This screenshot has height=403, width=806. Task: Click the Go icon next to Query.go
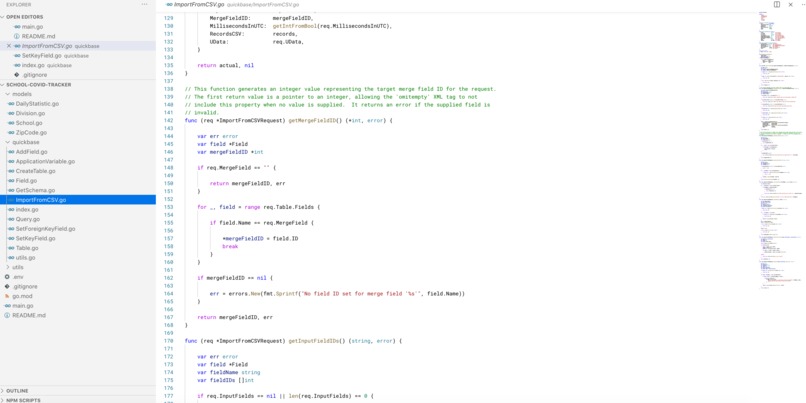11,219
